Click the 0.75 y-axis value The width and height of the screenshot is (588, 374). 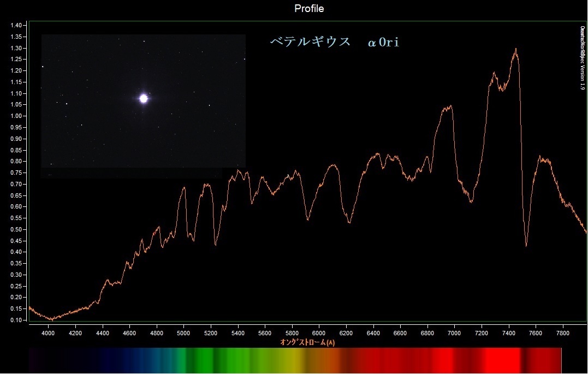16,173
